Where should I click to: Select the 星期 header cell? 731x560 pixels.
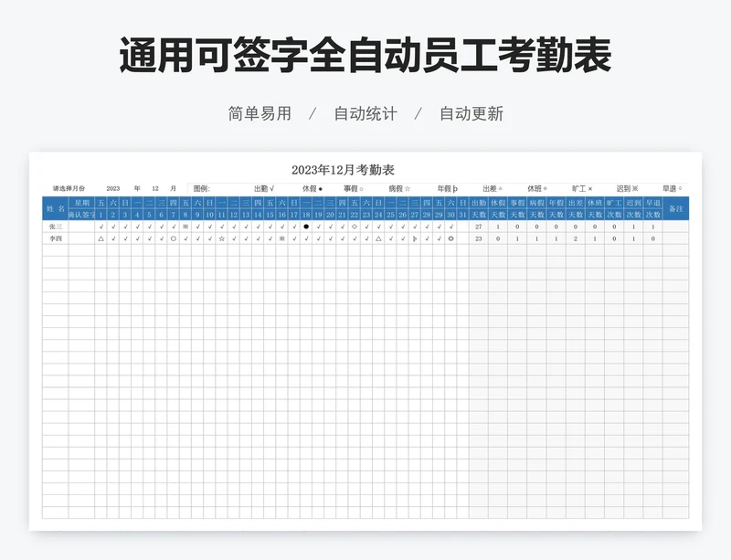[81, 203]
